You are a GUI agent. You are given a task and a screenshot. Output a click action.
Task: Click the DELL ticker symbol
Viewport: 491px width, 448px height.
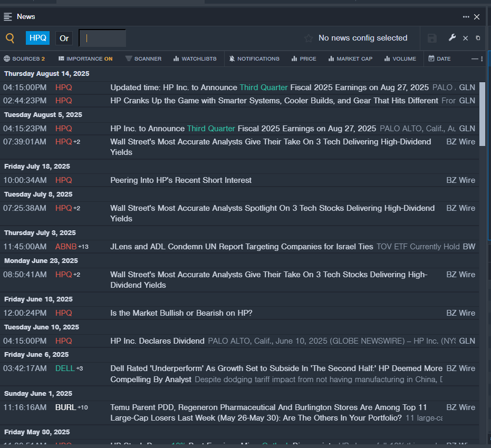(x=65, y=368)
